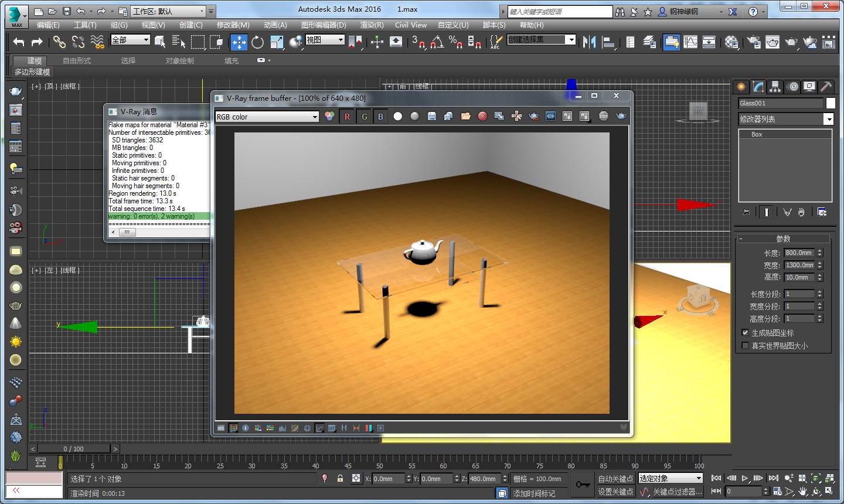The image size is (844, 504).
Task: Choose the Rectangular Selection Region tool
Action: [x=198, y=42]
